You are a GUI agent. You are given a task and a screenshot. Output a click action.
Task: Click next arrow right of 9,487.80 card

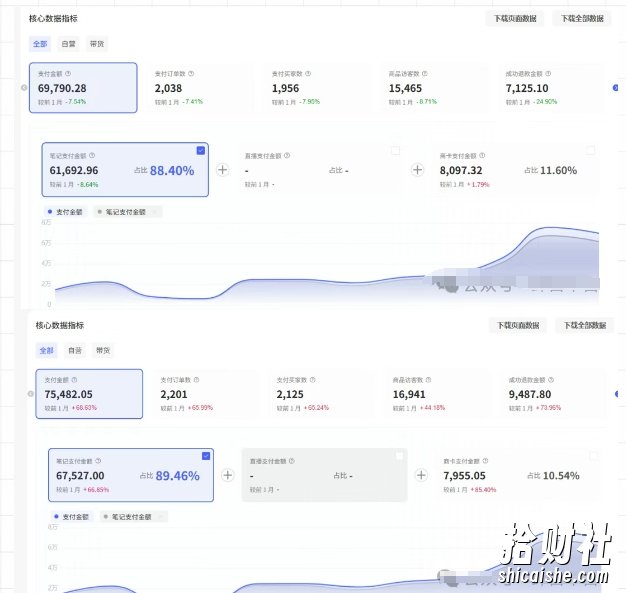click(617, 394)
